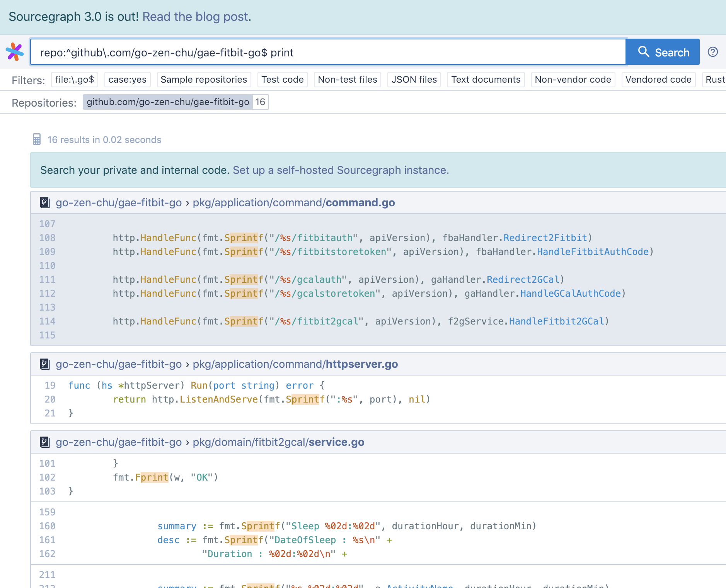This screenshot has height=588, width=726.
Task: Click line 111 with gcalauth handler
Action: (x=378, y=280)
